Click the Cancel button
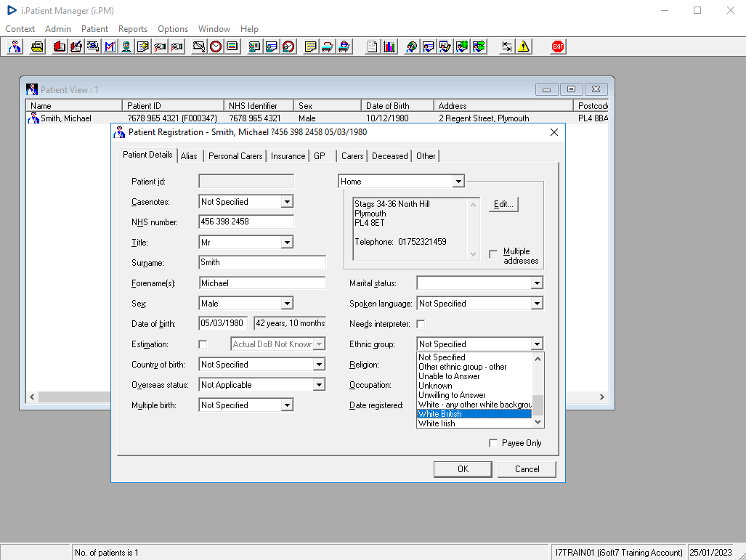The width and height of the screenshot is (746, 560). pyautogui.click(x=527, y=469)
